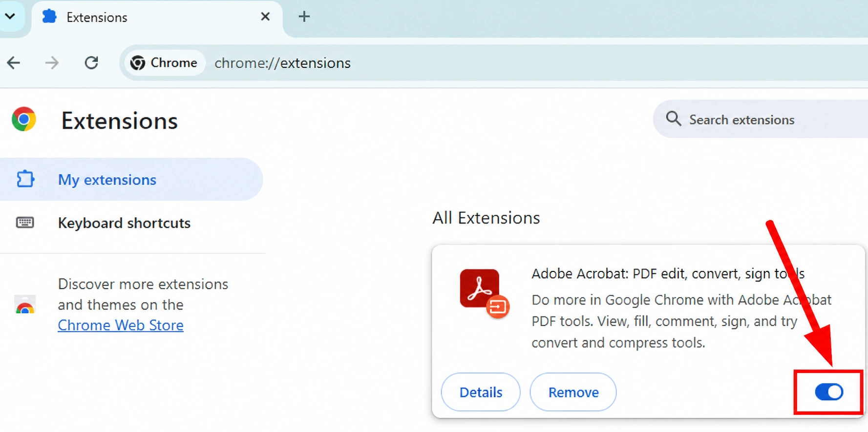Click the 'Extensions' page title text
Viewport: 868px width, 432px height.
point(119,121)
